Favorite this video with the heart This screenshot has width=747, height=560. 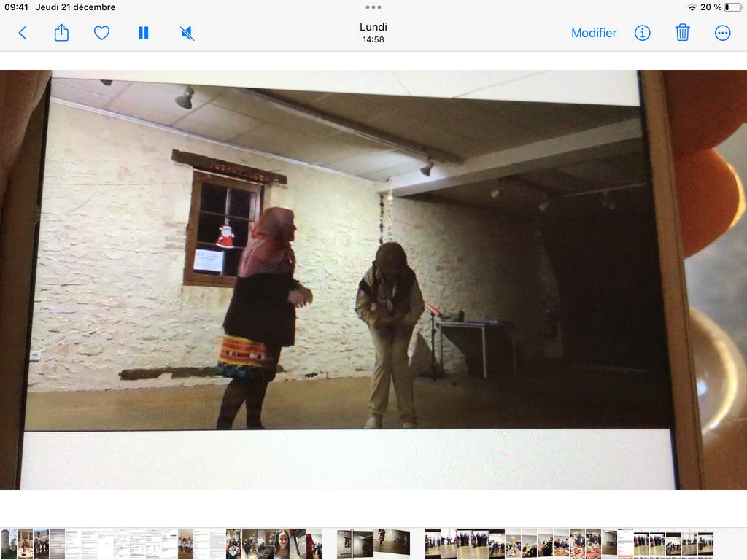click(x=101, y=33)
